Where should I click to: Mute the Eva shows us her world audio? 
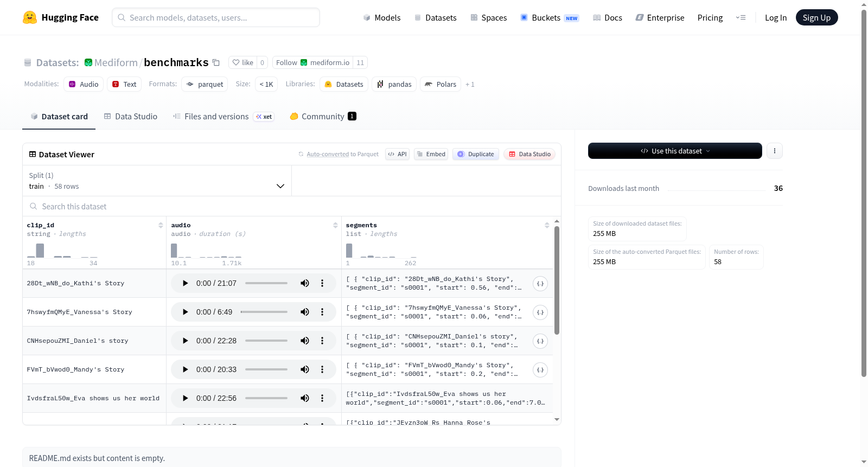click(305, 398)
